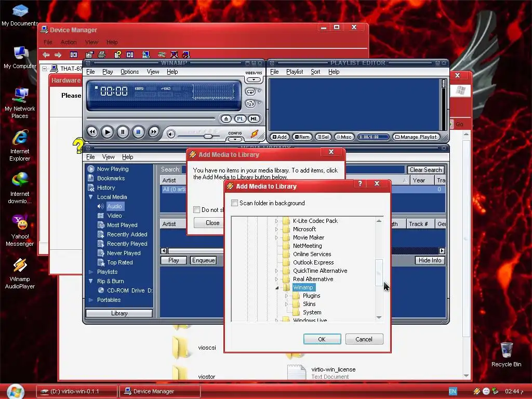Toggle Winamp repeat mode
Image resolution: width=532 pixels, height=399 pixels.
click(250, 92)
